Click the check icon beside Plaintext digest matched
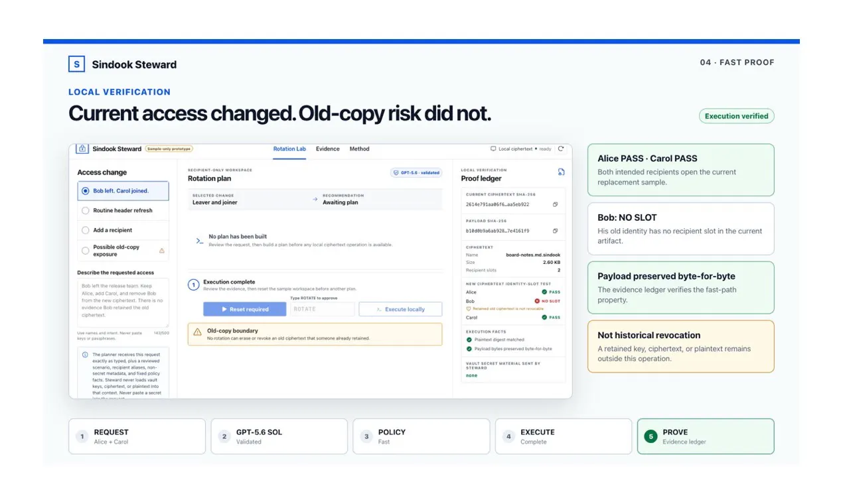 pyautogui.click(x=469, y=340)
